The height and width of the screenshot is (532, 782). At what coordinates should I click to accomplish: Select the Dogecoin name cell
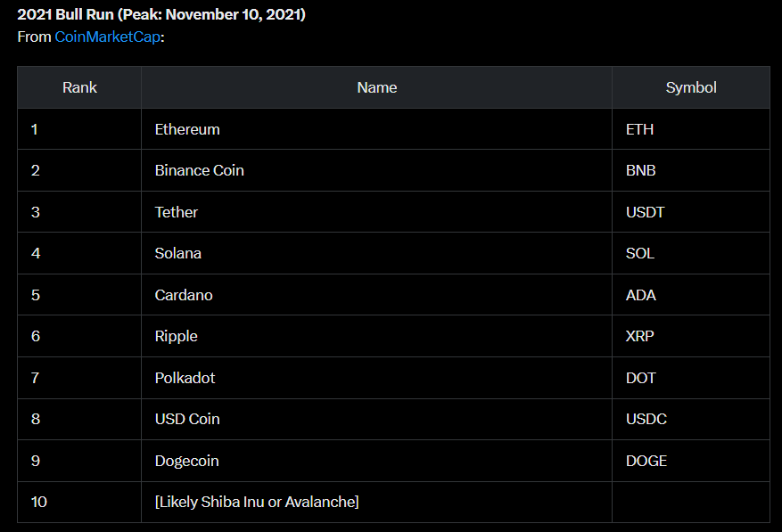[x=186, y=461]
